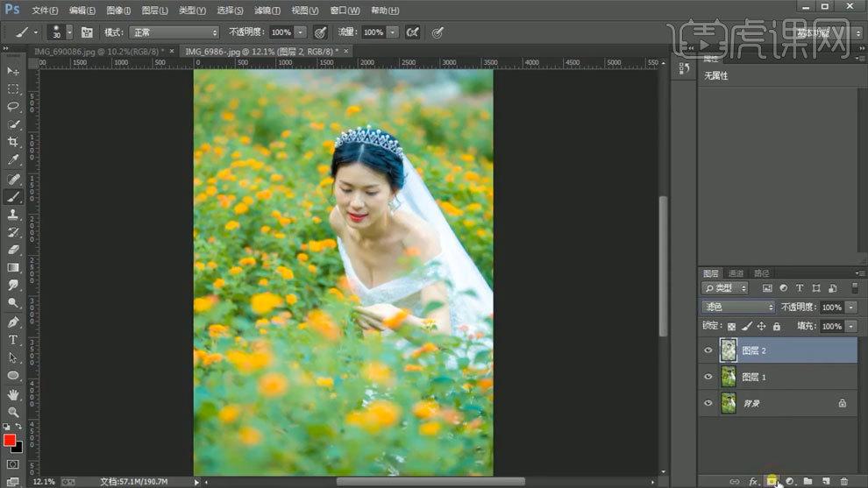Toggle lock all padlock icon
This screenshot has height=488, width=868.
click(x=777, y=327)
